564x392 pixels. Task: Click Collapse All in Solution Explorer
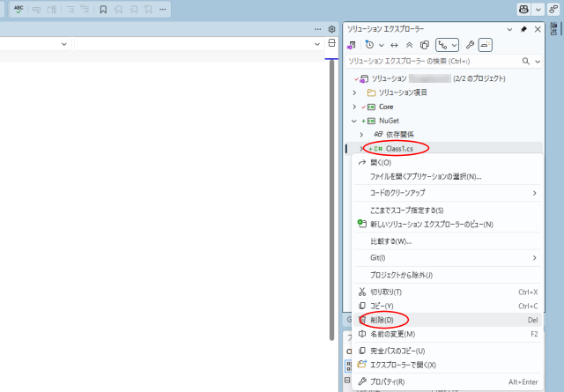click(x=409, y=44)
